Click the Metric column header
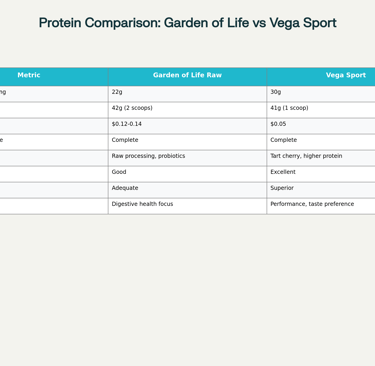This screenshot has height=366, width=375. point(29,75)
